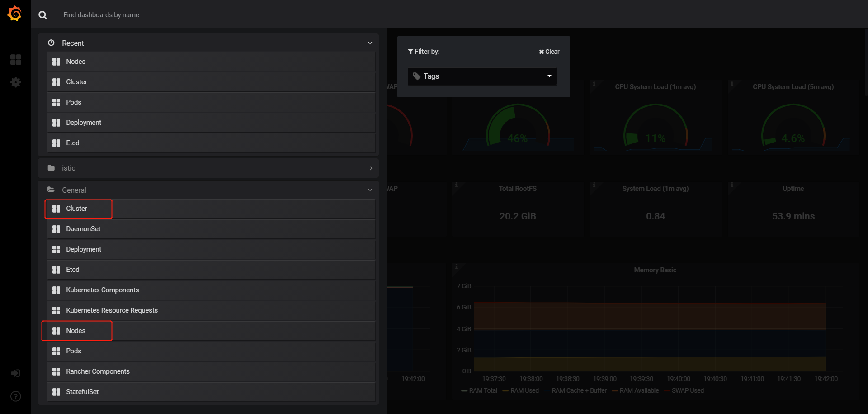This screenshot has width=868, height=414.
Task: Click the dashboard icon beside Kubernetes Resource Requests
Action: 56,310
